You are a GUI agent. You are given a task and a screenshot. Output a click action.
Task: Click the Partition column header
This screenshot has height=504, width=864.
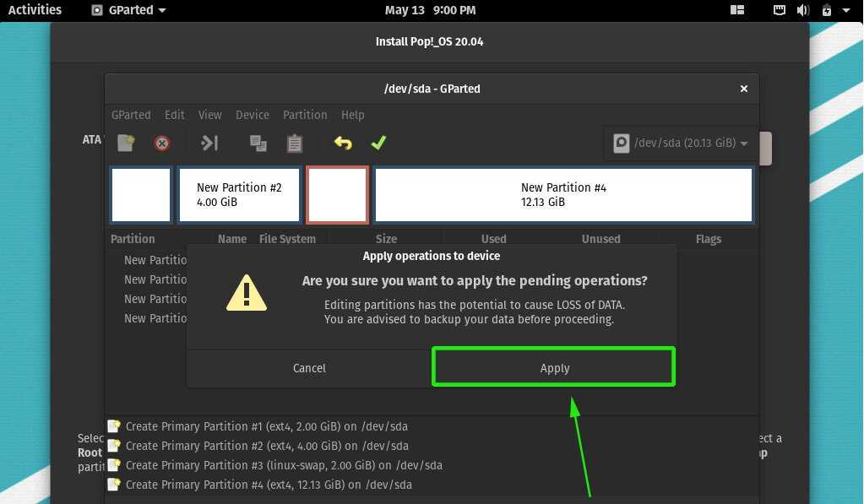(133, 239)
